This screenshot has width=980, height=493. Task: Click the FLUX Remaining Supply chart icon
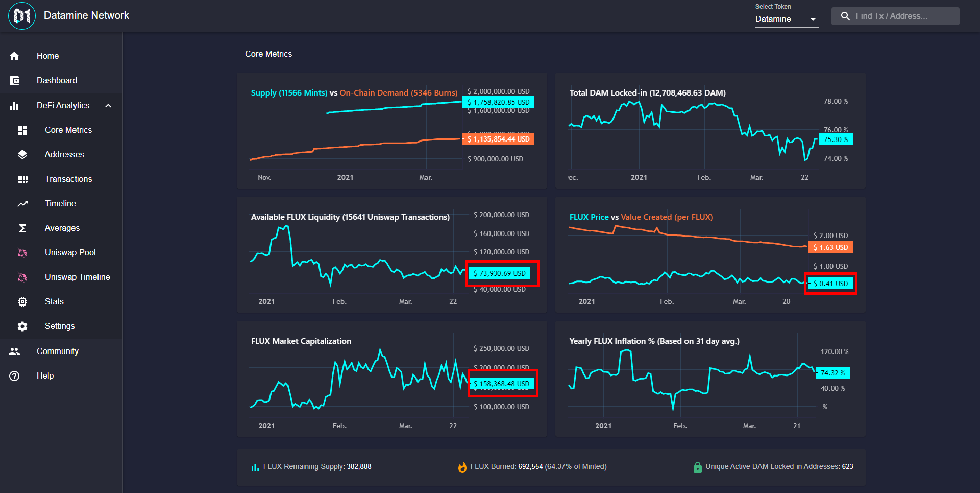tap(255, 467)
